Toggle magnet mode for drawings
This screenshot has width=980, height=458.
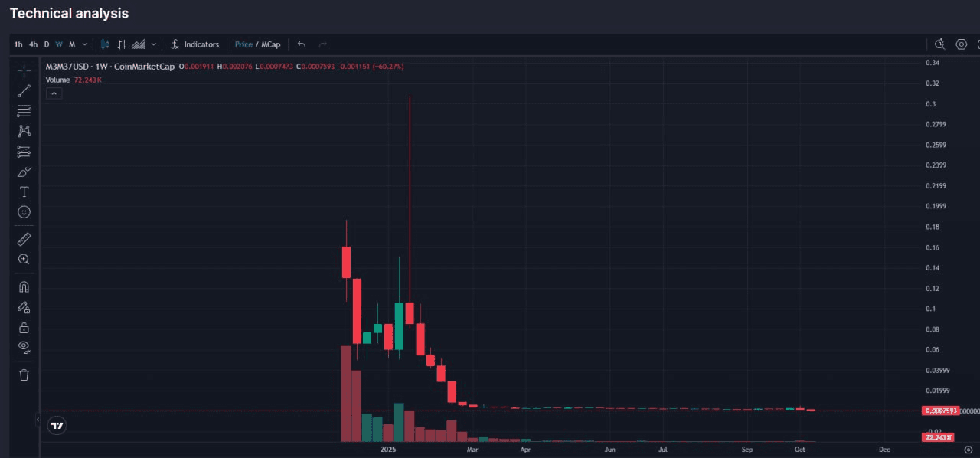pos(24,287)
